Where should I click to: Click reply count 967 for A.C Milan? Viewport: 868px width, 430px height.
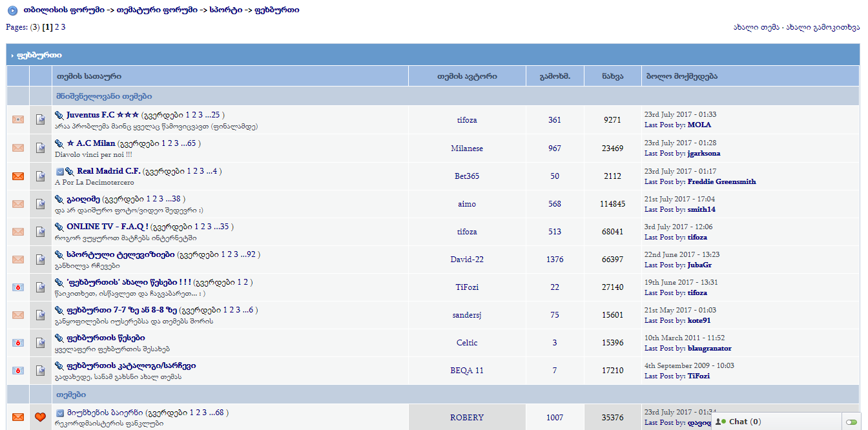555,148
